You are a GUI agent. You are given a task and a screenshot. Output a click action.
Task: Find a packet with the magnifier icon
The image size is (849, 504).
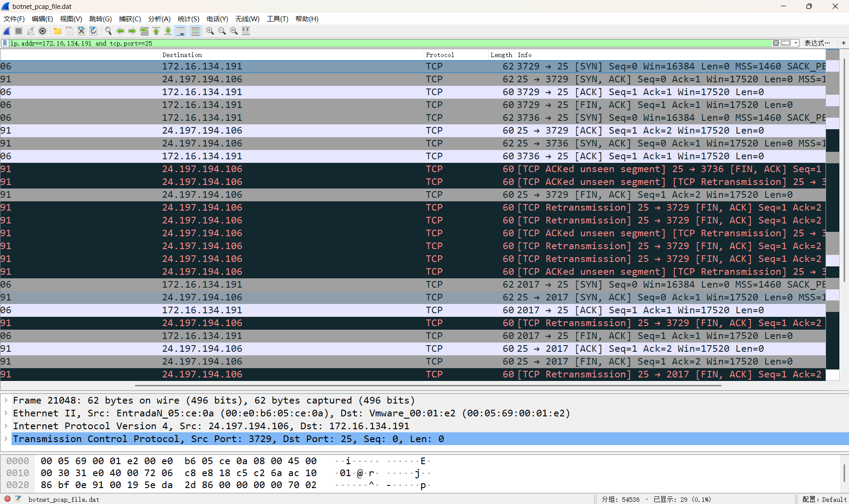(x=108, y=31)
